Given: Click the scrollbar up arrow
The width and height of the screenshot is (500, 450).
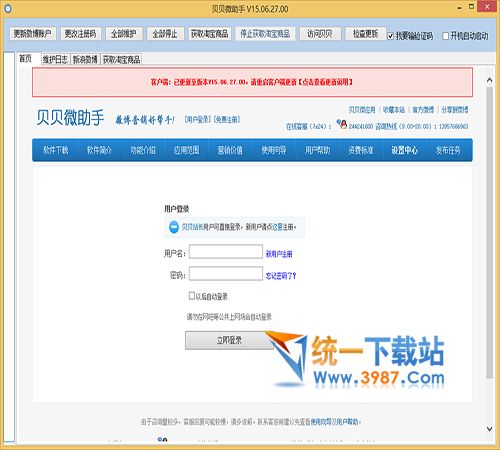Looking at the screenshot, I should coord(489,80).
